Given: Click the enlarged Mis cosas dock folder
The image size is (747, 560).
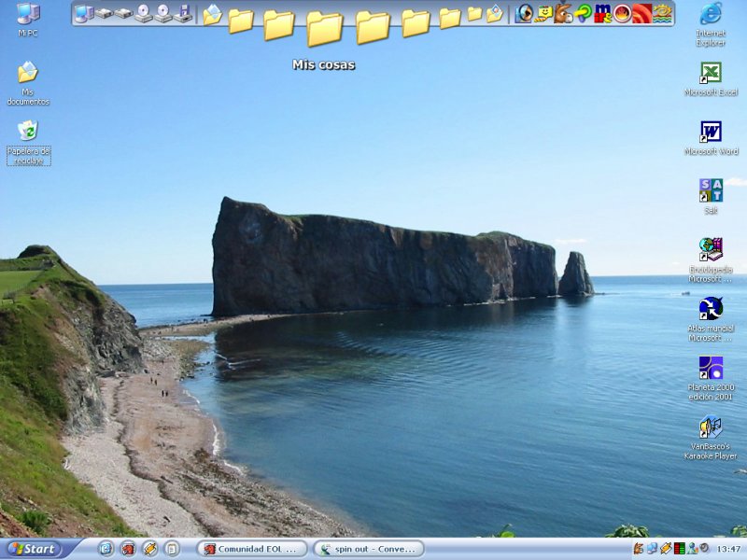Looking at the screenshot, I should 324,28.
